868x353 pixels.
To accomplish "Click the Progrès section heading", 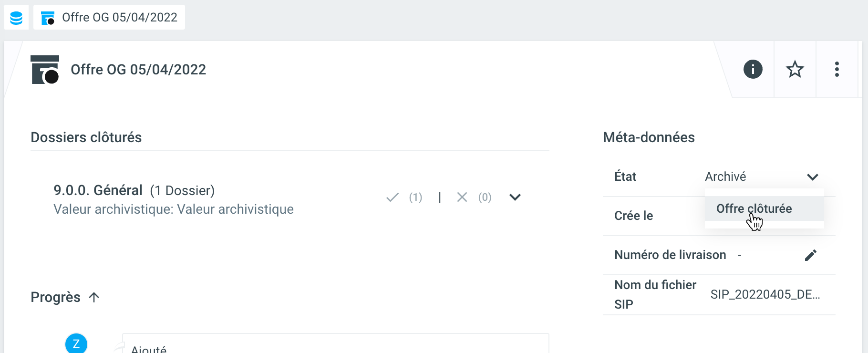I will tap(55, 297).
